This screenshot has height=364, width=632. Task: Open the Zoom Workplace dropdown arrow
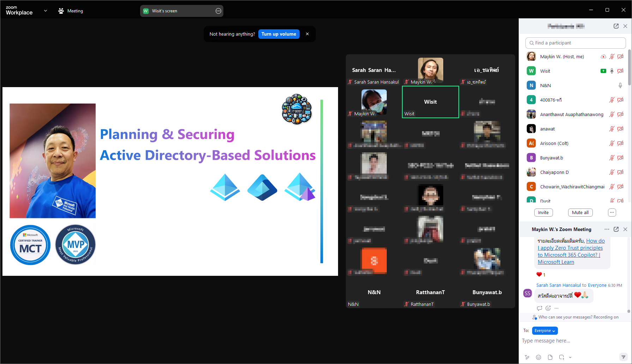45,11
